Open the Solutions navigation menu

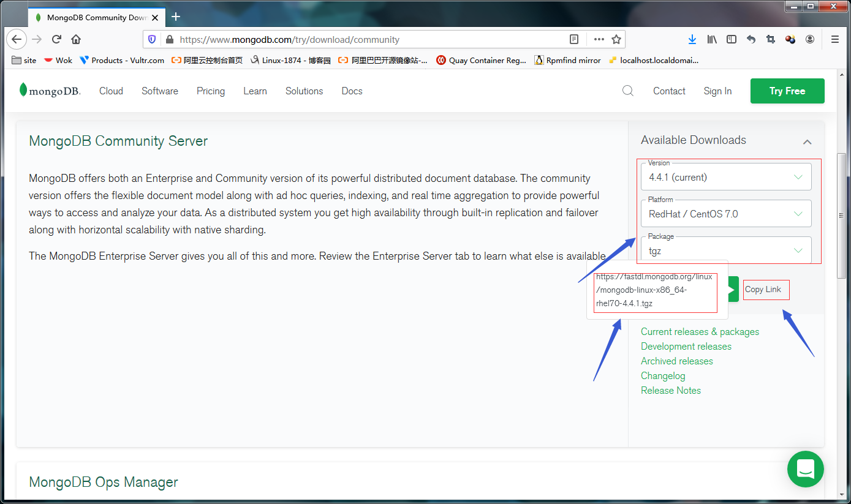(304, 91)
